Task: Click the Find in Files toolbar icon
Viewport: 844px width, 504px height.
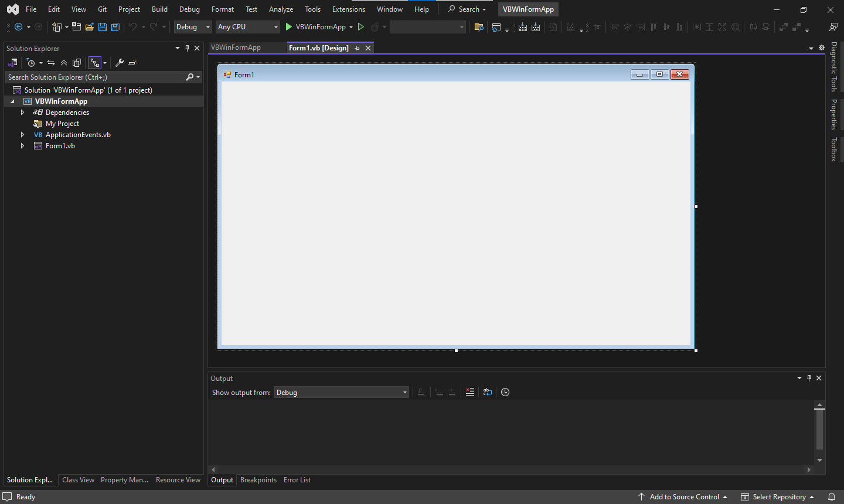Action: click(479, 27)
